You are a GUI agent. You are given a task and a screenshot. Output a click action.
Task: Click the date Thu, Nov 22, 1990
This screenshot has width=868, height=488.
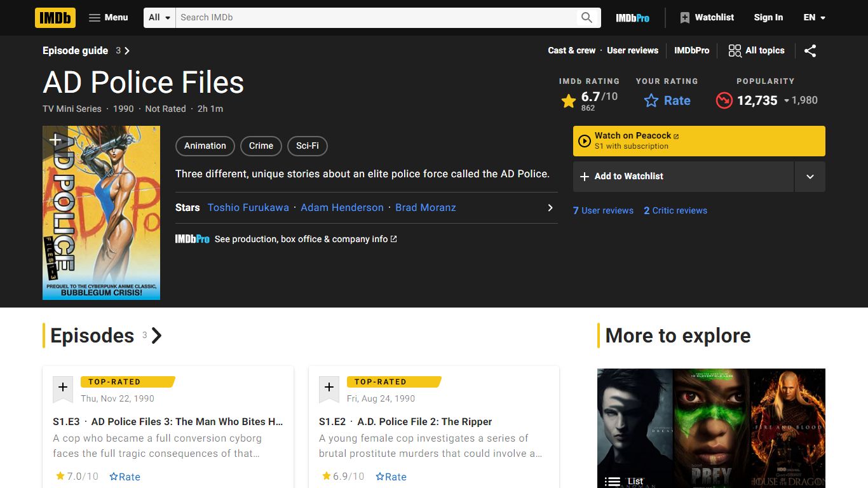click(118, 399)
